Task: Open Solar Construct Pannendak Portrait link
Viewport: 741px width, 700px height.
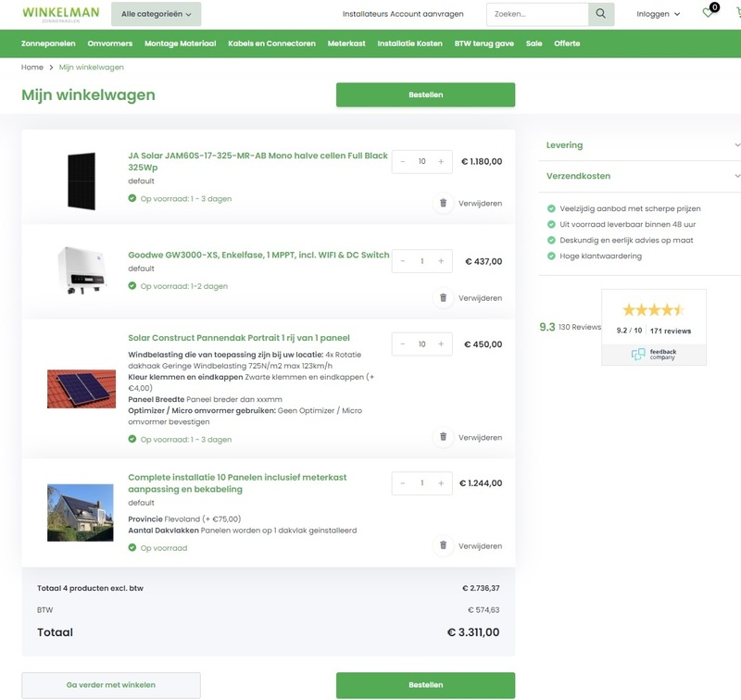Action: click(239, 338)
